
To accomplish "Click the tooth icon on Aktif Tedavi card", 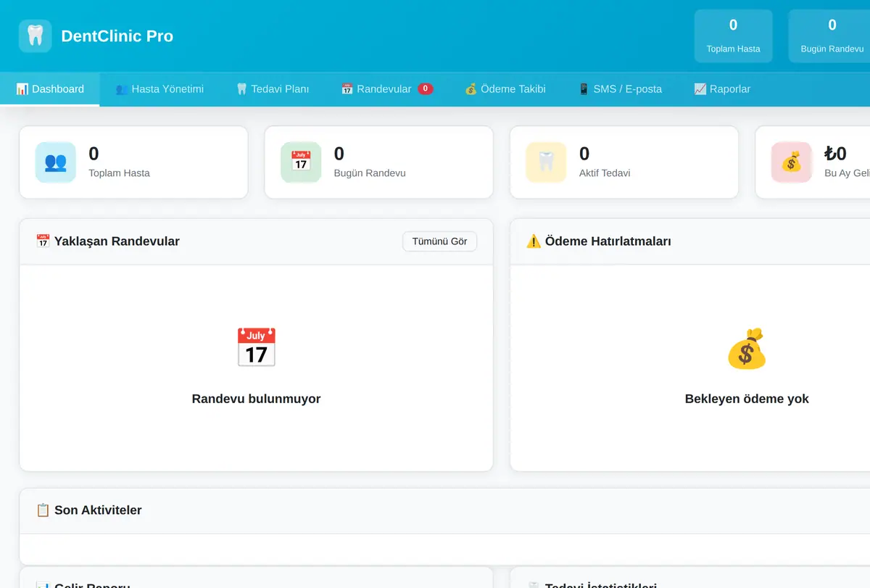I will [x=546, y=162].
